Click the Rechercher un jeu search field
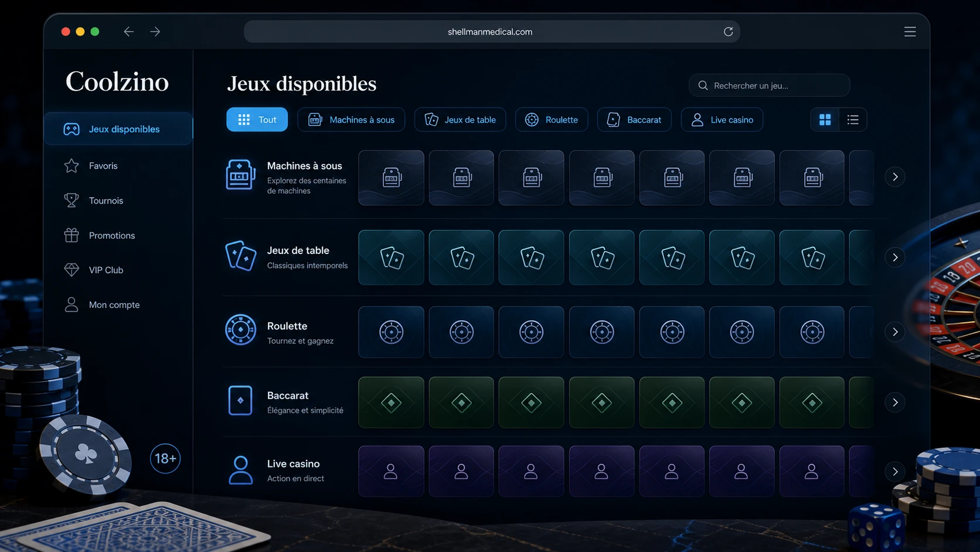The width and height of the screenshot is (980, 552). pyautogui.click(x=770, y=86)
